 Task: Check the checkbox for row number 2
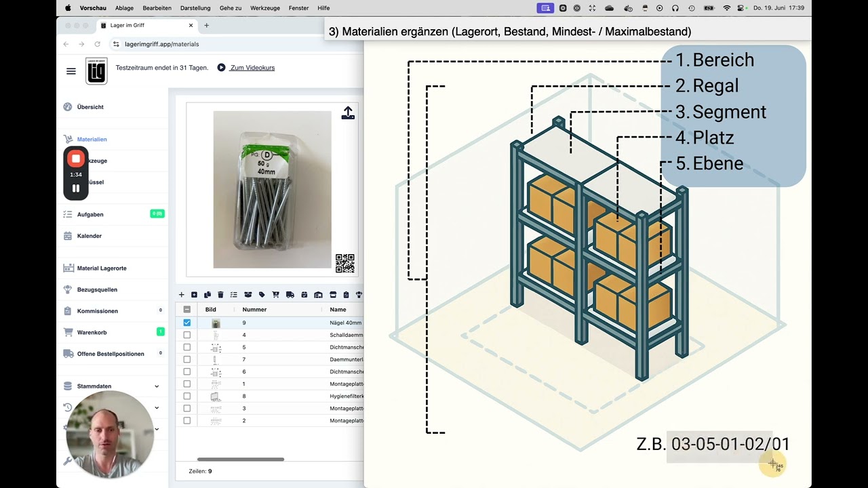187,420
